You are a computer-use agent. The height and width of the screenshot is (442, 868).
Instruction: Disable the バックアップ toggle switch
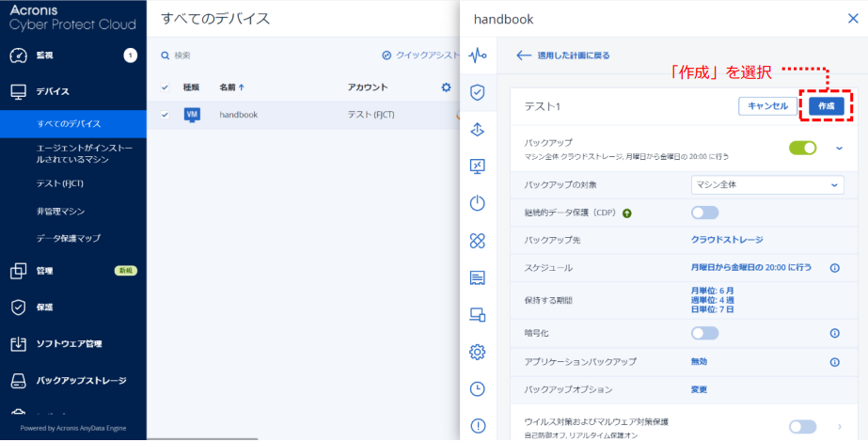point(802,148)
